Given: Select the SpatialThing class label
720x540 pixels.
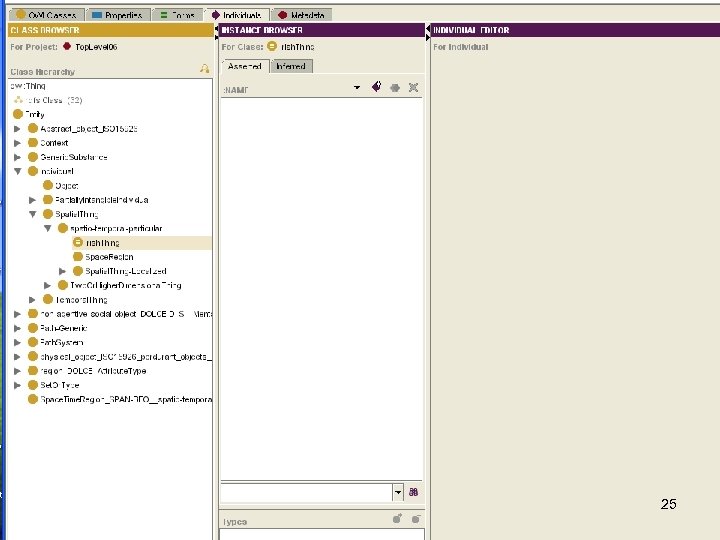Looking at the screenshot, I should coord(77,214).
